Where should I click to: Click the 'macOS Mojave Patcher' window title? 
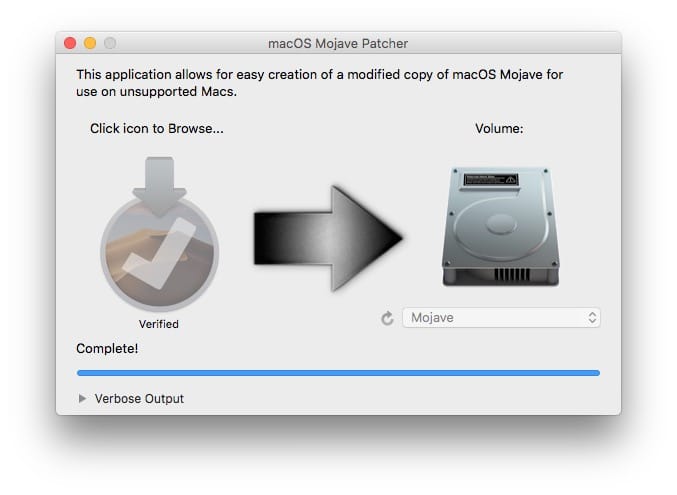(338, 44)
